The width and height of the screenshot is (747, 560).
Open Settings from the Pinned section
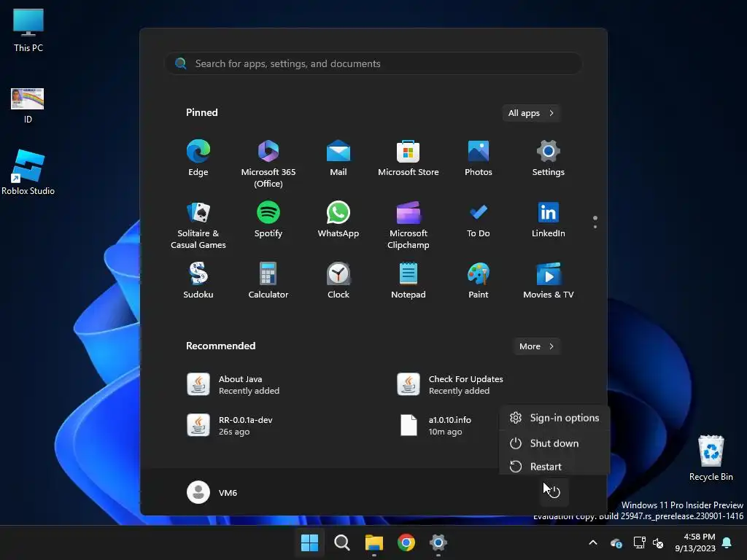[549, 159]
